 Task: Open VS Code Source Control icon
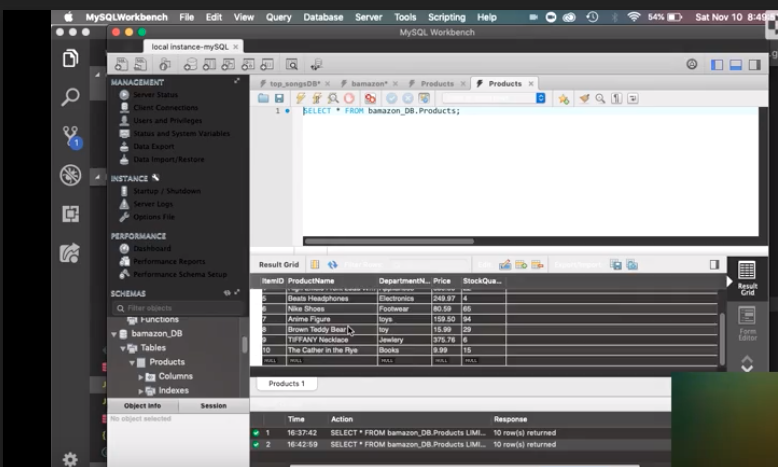tap(71, 135)
